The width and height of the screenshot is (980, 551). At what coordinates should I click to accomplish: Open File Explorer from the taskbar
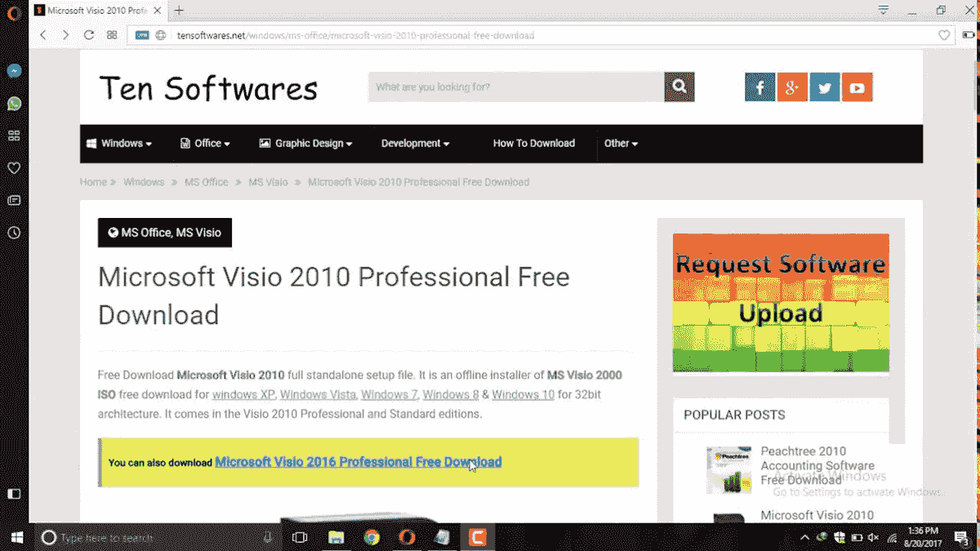[336, 537]
